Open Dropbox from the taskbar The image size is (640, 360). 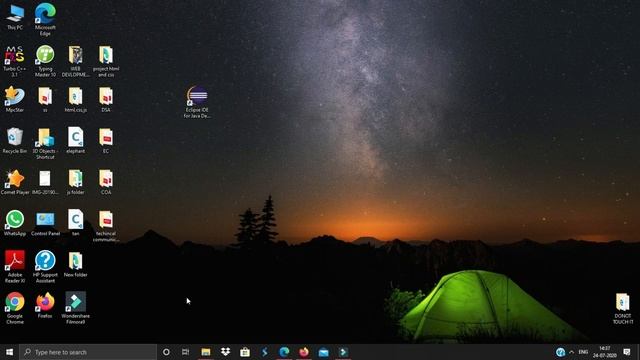[225, 352]
